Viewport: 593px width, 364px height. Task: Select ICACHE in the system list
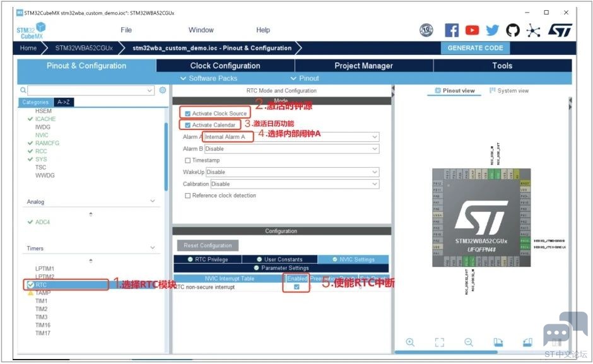pos(45,119)
